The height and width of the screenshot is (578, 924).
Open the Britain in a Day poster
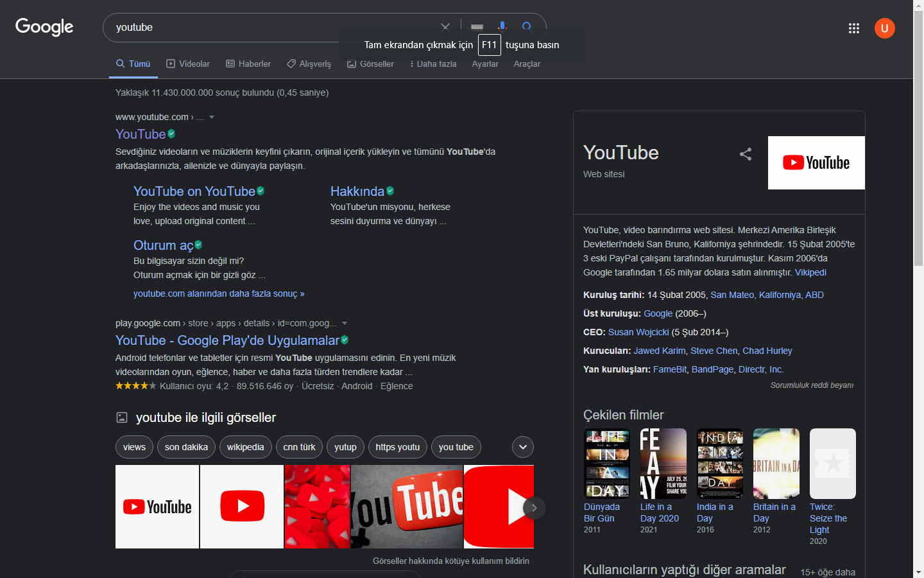pyautogui.click(x=776, y=464)
